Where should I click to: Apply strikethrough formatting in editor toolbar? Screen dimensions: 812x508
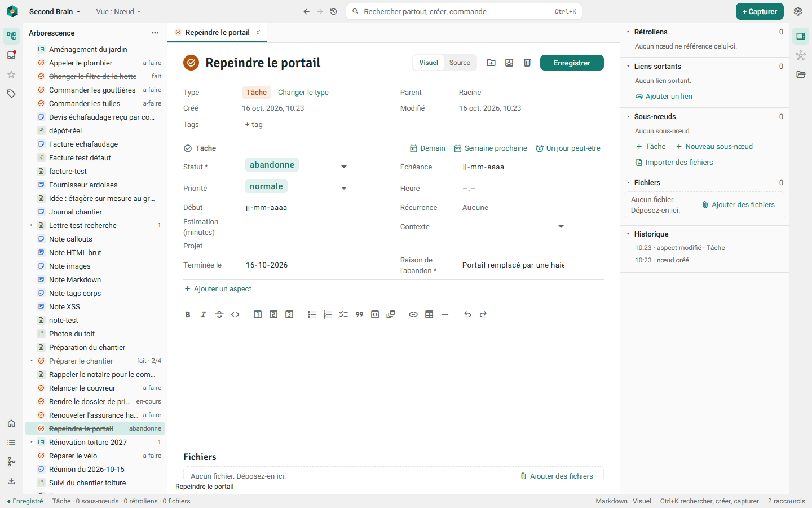pyautogui.click(x=219, y=314)
